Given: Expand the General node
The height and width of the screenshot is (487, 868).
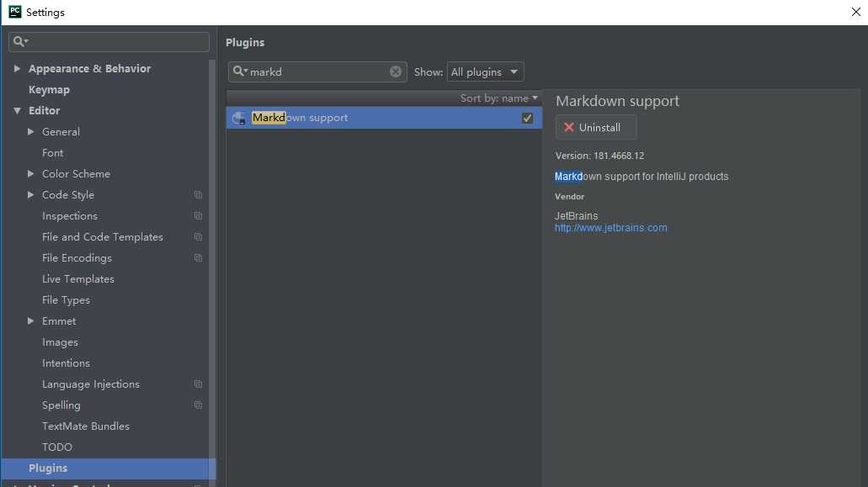Looking at the screenshot, I should click(30, 131).
